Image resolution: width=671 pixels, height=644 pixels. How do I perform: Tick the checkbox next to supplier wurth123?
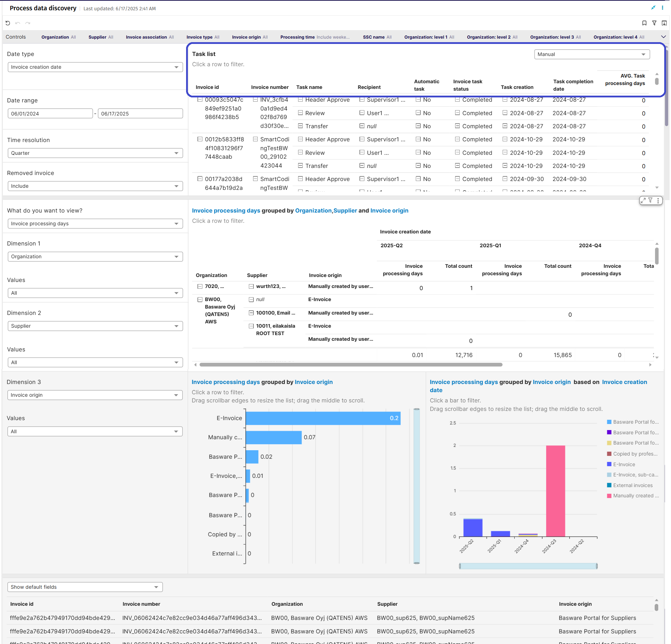[251, 287]
